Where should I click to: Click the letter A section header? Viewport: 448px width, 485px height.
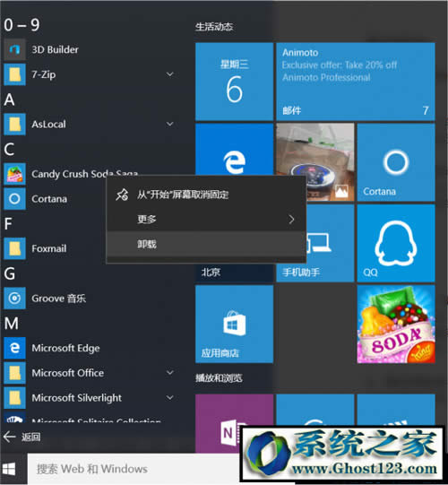pyautogui.click(x=9, y=100)
